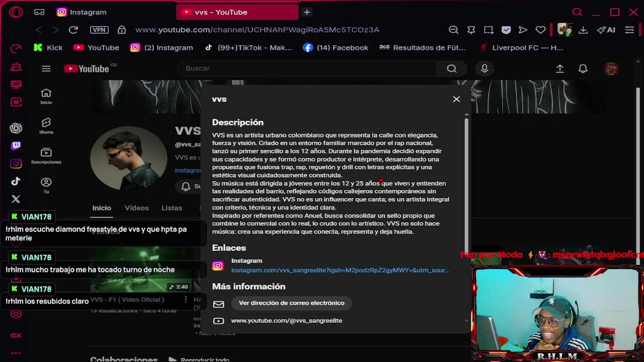
Task: Open the YouTube account avatar menu
Action: coord(611,69)
